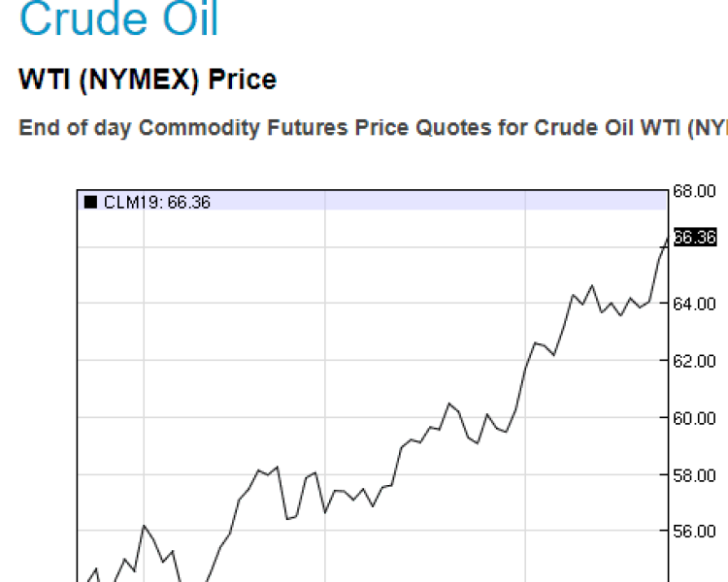Image resolution: width=728 pixels, height=582 pixels.
Task: Click the leftmost price peak just above 56.00
Action: point(144,526)
